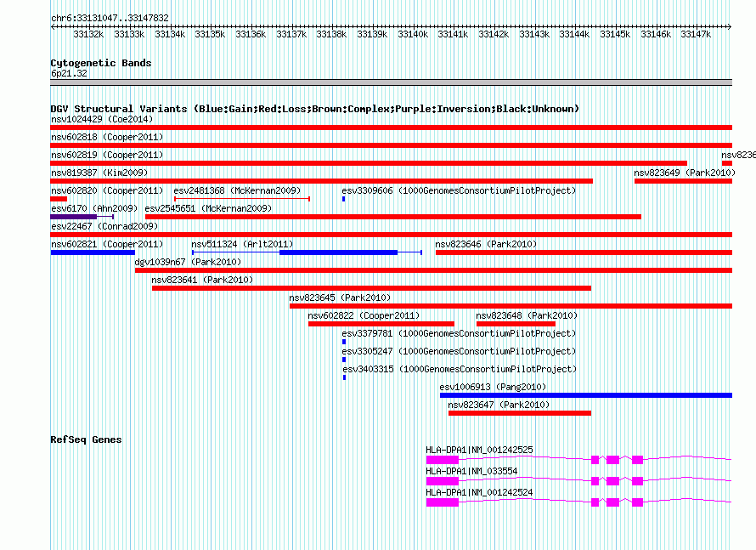Viewport: 756px width, 550px height.
Task: Open the DGV Structural Variants track title
Action: 314,109
